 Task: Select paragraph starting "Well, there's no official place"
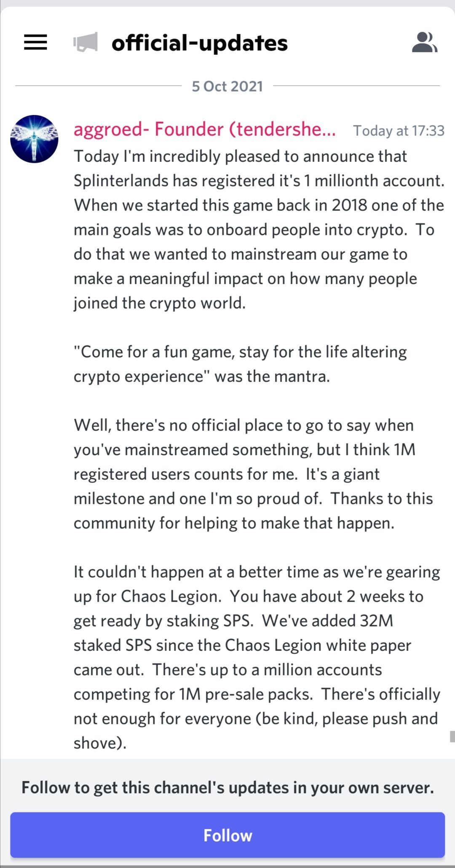point(253,474)
